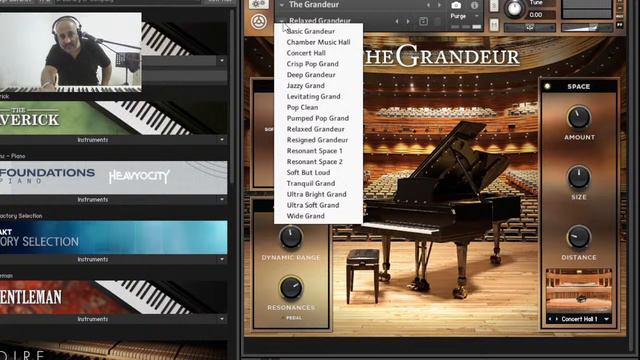
Task: Select Resonant Space 1 snapshot
Action: tap(314, 151)
